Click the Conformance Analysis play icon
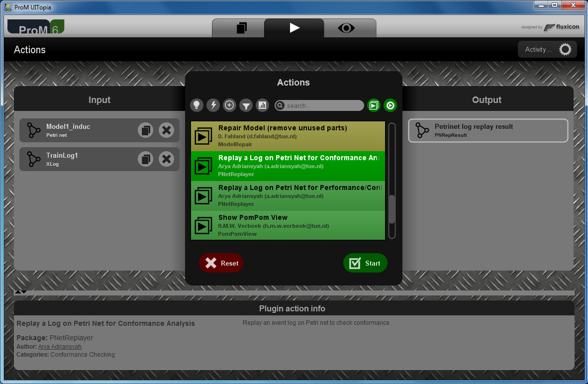 [x=203, y=166]
